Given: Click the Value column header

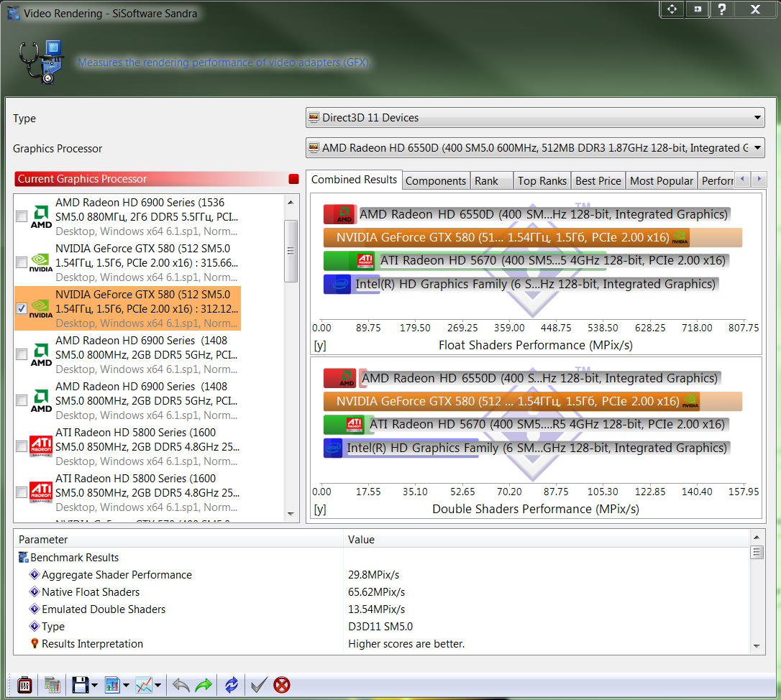Looking at the screenshot, I should (547, 539).
